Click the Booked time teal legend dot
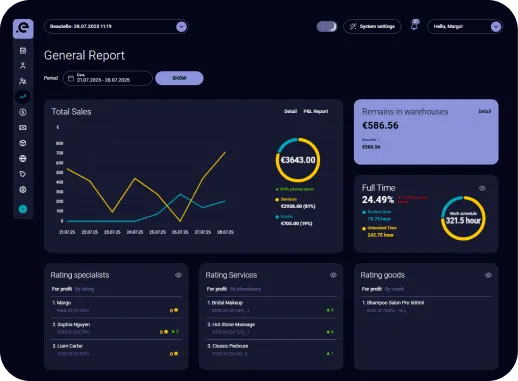The width and height of the screenshot is (518, 381). [364, 212]
